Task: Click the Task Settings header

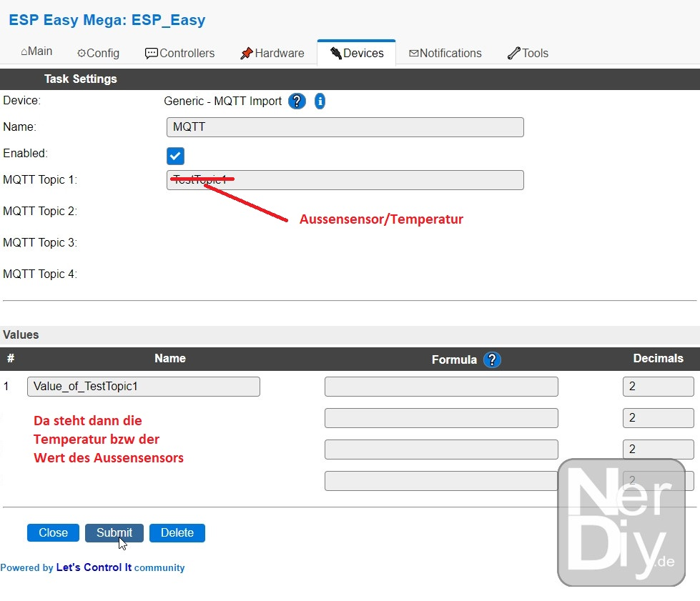Action: pos(80,79)
